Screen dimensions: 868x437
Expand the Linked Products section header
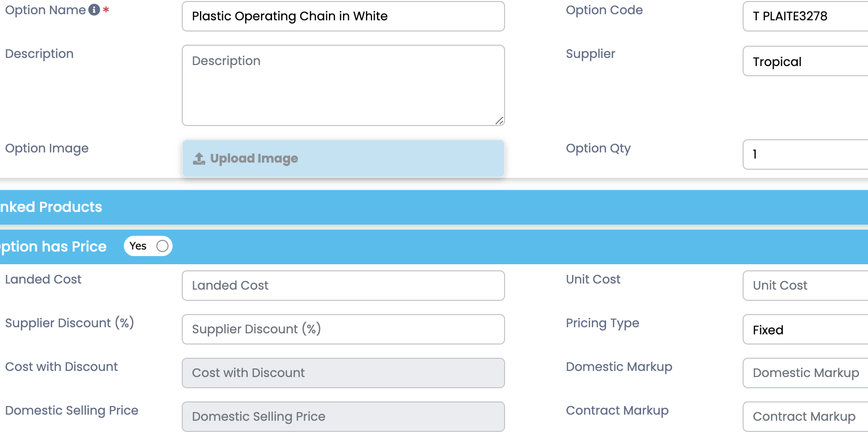[x=406, y=207]
